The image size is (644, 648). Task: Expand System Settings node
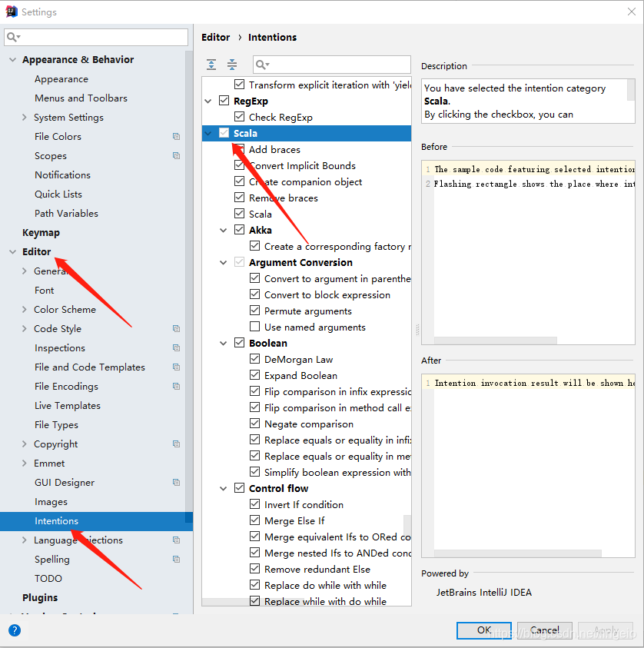click(x=25, y=118)
